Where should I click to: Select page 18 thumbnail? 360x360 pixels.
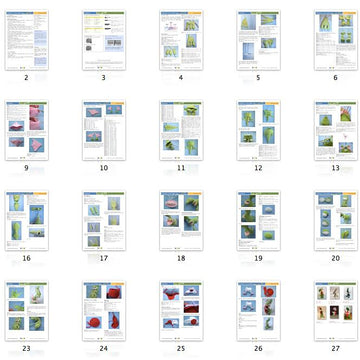pos(181,221)
